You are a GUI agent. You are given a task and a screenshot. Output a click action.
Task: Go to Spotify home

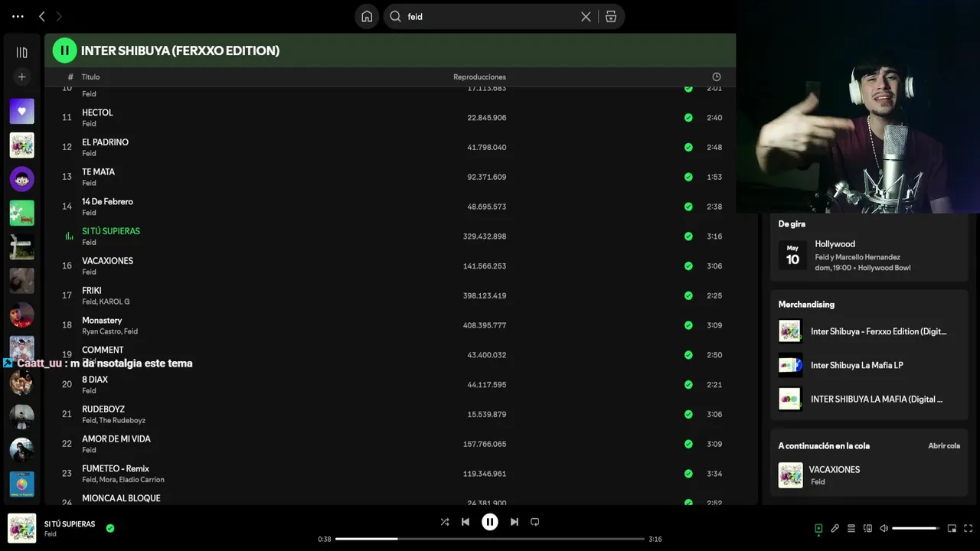point(367,16)
